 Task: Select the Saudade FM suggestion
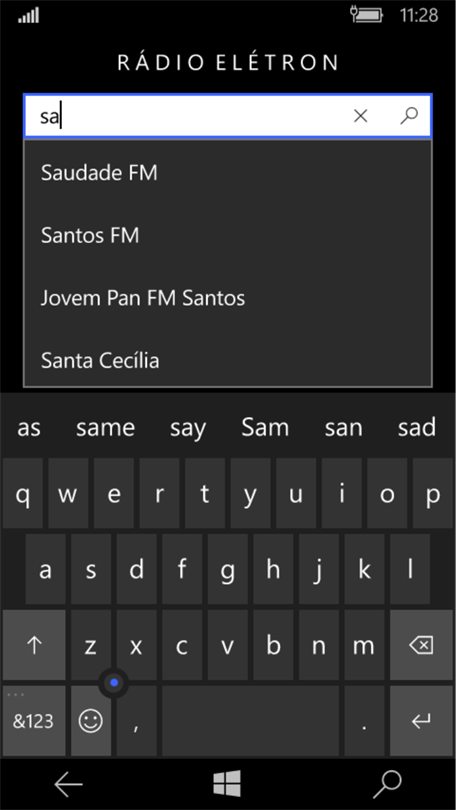click(x=228, y=173)
